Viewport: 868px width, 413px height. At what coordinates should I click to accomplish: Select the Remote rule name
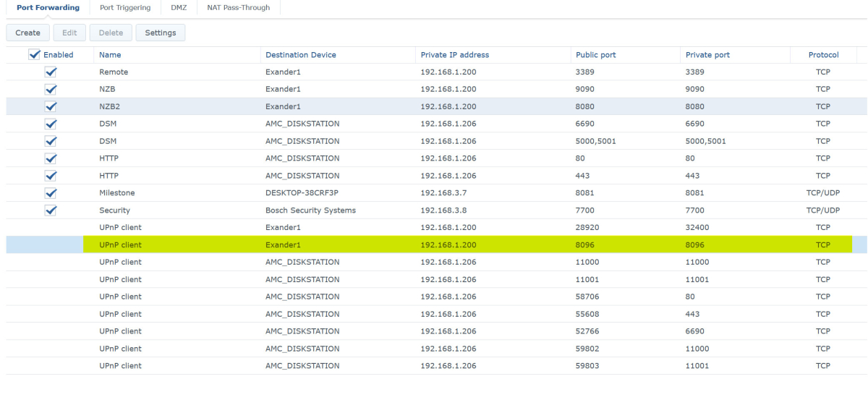pyautogui.click(x=114, y=72)
